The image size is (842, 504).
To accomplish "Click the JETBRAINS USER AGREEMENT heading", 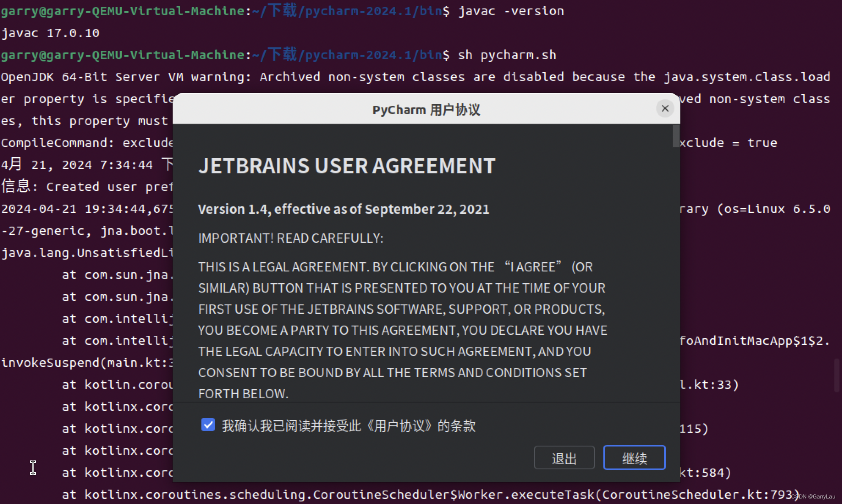I will point(347,166).
